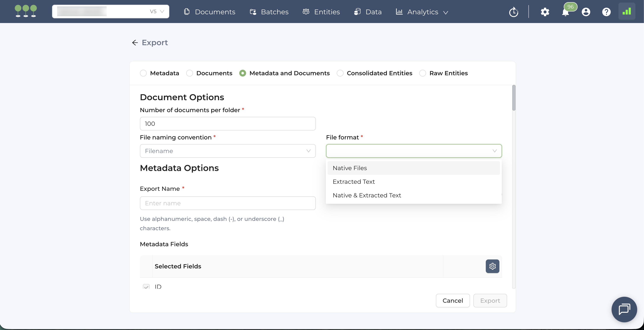
Task: Click the green bar chart status icon
Action: click(627, 12)
